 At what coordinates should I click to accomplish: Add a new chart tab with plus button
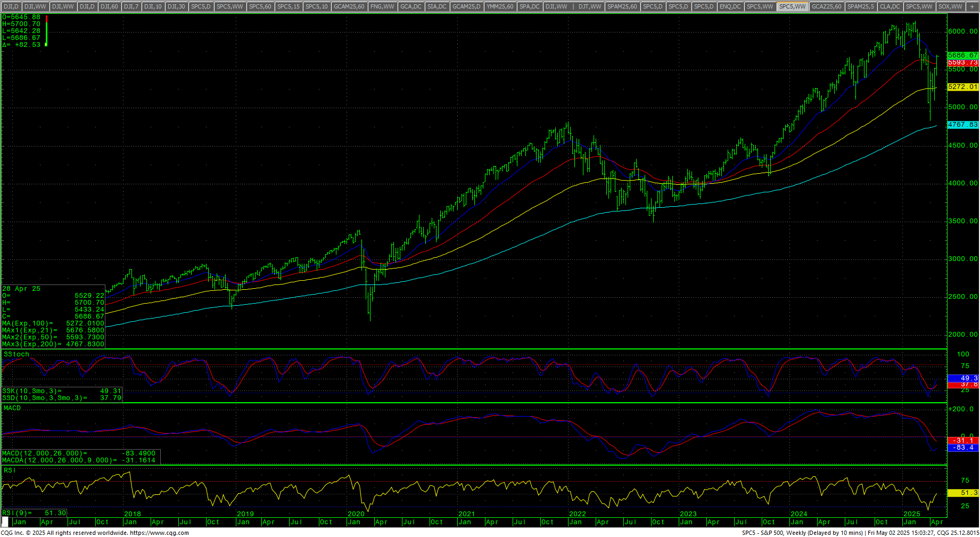[972, 6]
